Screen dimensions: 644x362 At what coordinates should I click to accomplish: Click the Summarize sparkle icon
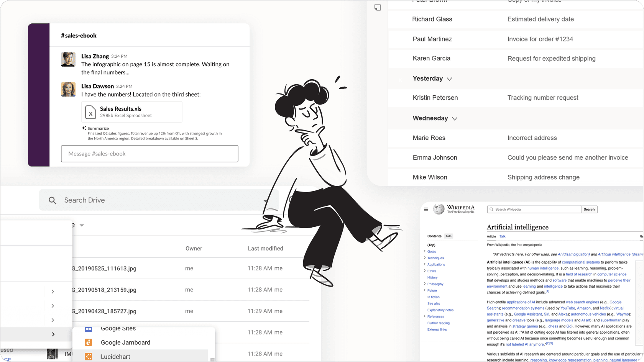point(84,128)
